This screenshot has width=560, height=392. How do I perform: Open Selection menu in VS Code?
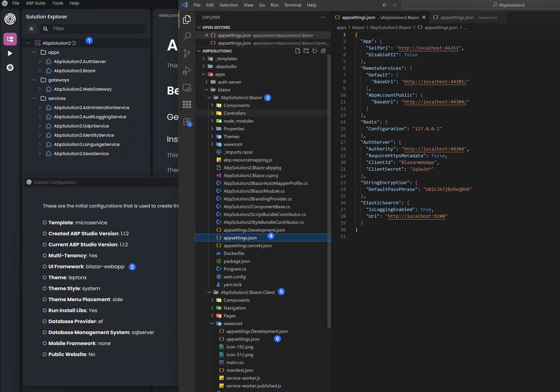click(x=228, y=5)
